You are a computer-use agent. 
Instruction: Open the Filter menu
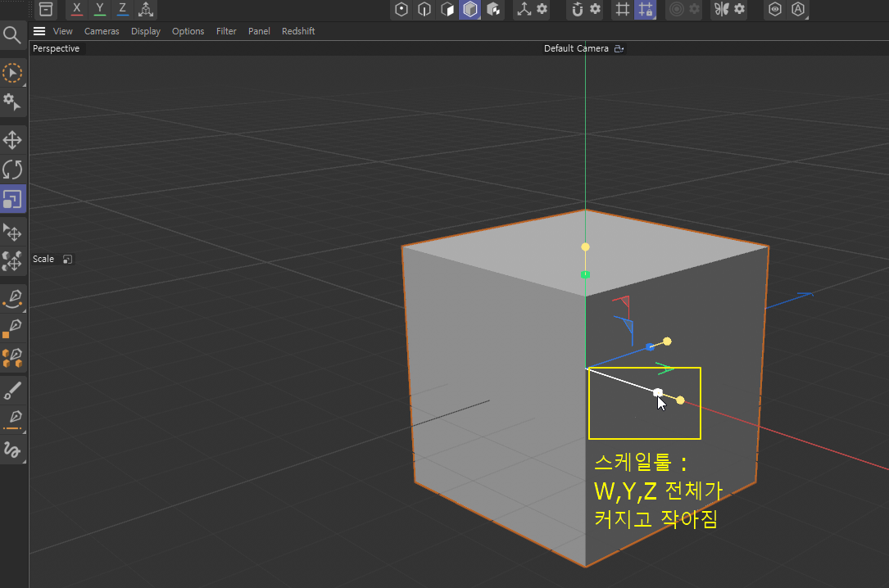coord(226,31)
